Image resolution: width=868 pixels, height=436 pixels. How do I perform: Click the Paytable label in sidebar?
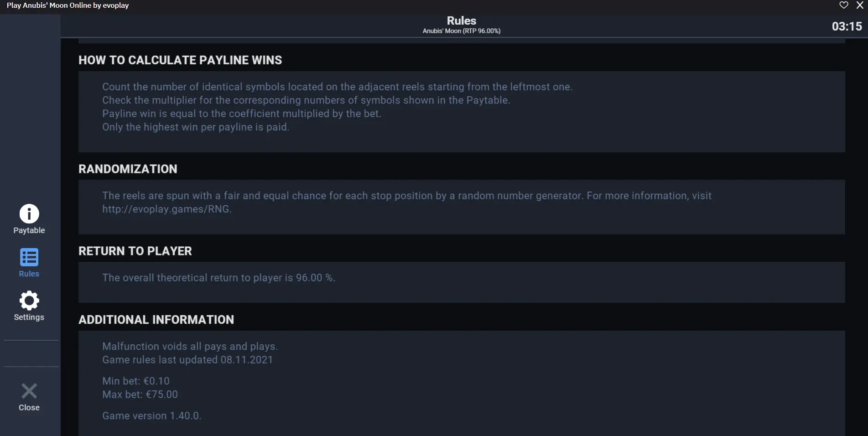(x=29, y=230)
